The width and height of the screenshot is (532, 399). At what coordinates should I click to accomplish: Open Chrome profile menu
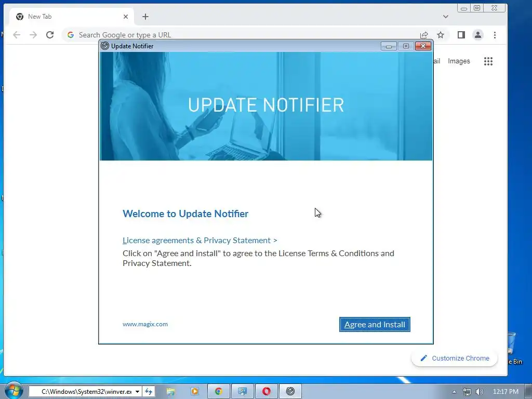tap(478, 35)
